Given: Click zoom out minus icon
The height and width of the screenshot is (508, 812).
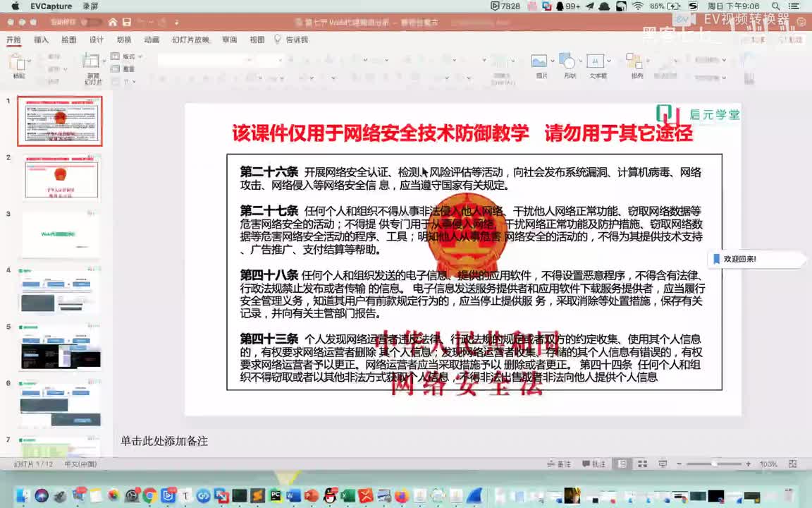Looking at the screenshot, I should pyautogui.click(x=679, y=464).
